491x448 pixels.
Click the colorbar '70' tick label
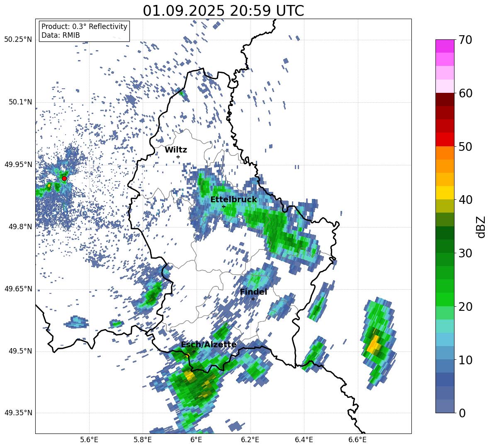point(465,40)
